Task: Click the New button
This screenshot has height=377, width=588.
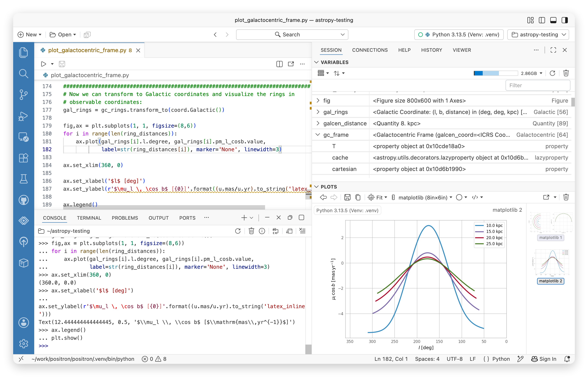Action: pos(30,34)
